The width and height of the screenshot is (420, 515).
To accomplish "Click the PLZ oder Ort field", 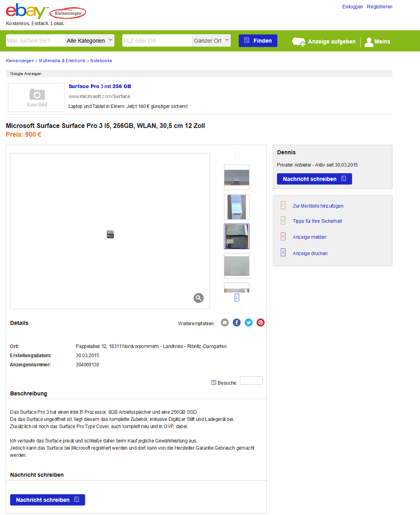I will 157,41.
